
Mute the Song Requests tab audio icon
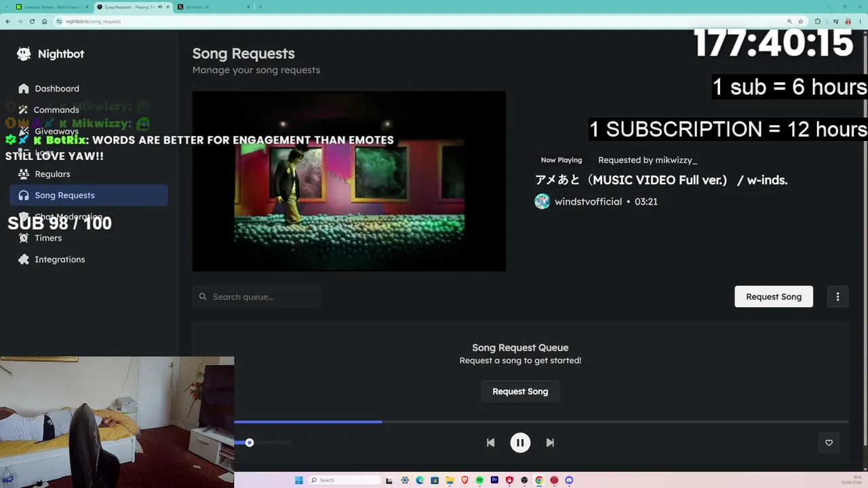(x=160, y=7)
